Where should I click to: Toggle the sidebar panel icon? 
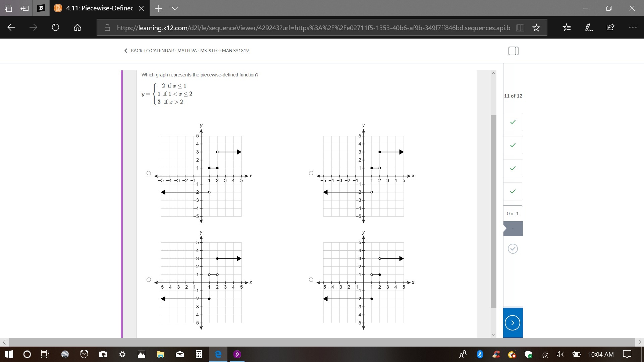click(x=513, y=51)
